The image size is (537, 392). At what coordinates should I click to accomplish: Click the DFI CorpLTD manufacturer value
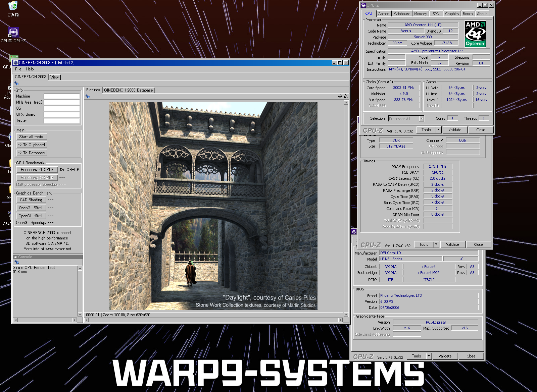[x=429, y=253]
